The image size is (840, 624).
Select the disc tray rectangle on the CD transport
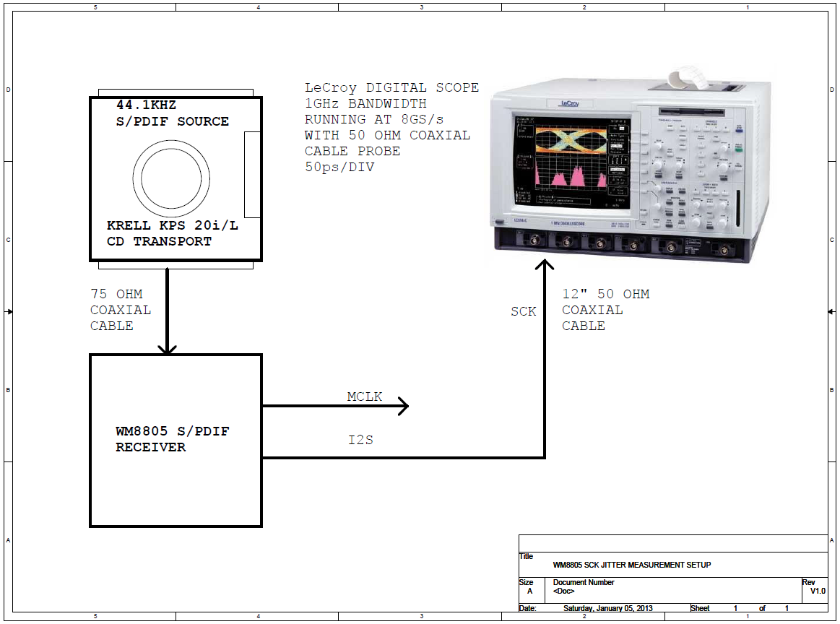[252, 175]
